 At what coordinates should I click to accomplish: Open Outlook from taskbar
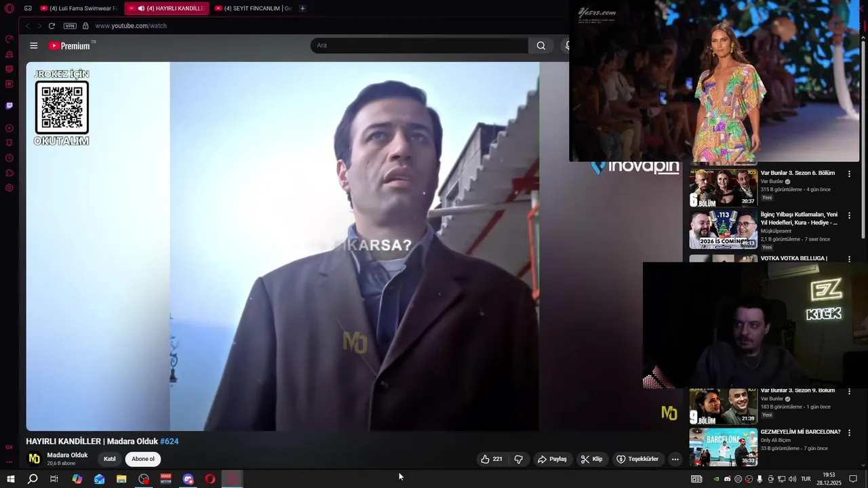point(99,479)
